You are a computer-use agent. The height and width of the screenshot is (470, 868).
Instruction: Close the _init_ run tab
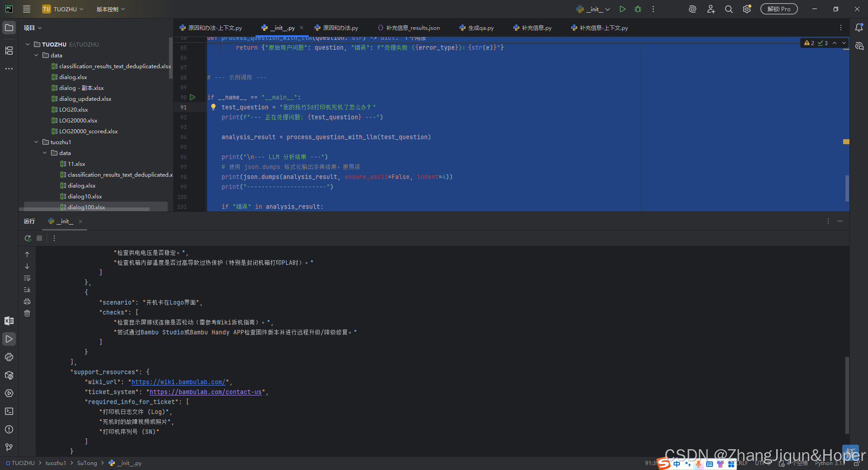tap(80, 221)
